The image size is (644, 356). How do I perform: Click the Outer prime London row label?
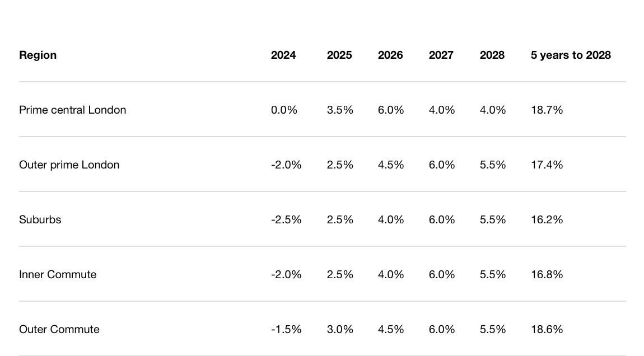click(x=69, y=165)
